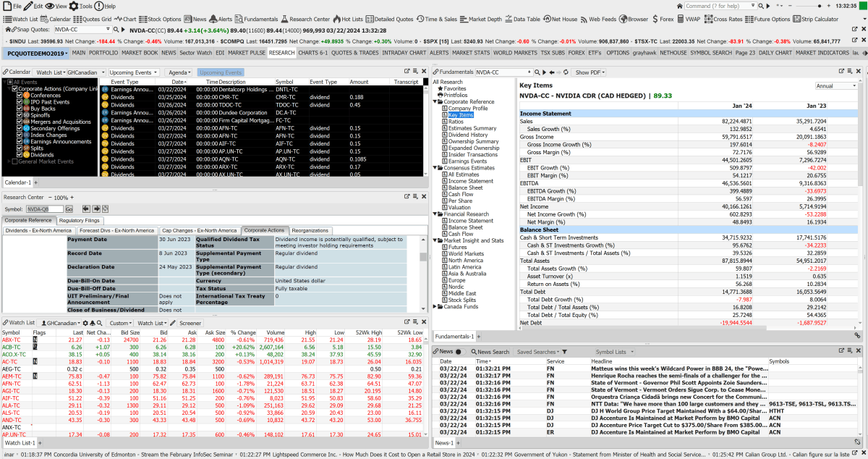Open the Fundamentals toolbar tool

[257, 19]
